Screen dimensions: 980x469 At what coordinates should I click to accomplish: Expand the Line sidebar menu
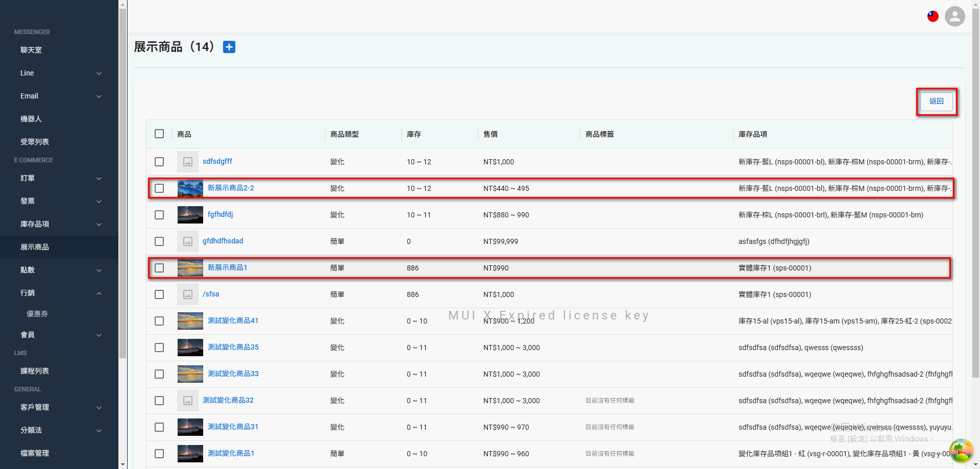click(x=59, y=73)
